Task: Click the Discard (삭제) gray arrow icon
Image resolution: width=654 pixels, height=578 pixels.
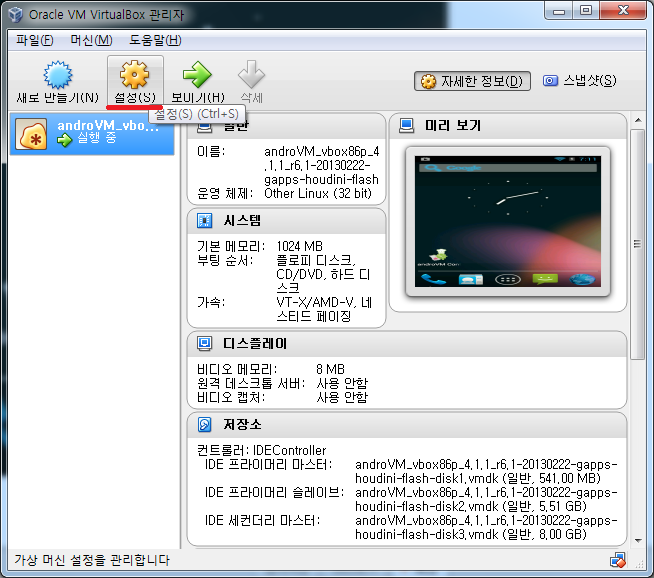Action: (x=251, y=75)
